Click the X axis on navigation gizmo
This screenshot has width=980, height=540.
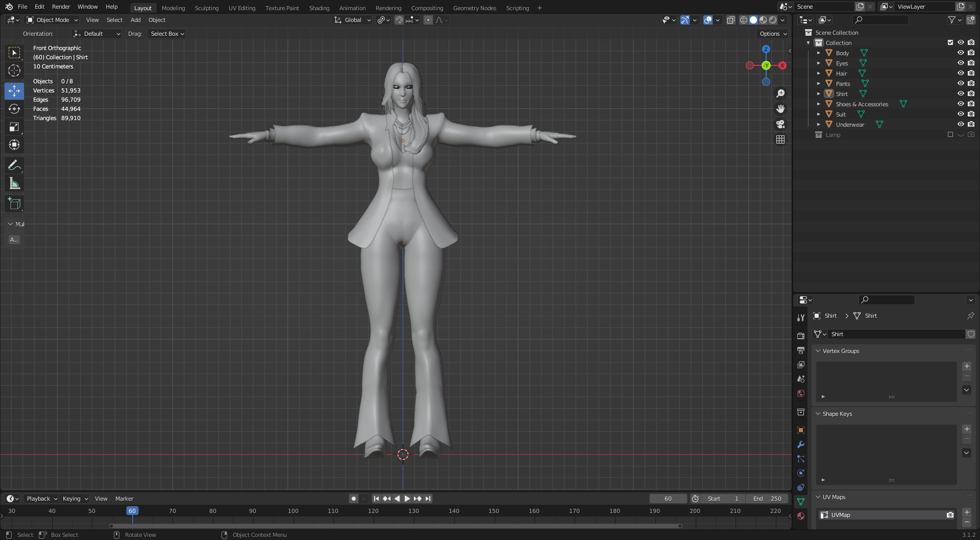[782, 65]
